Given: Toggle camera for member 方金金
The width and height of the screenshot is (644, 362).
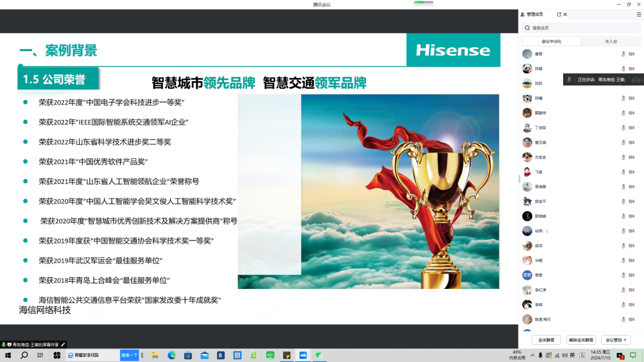Looking at the screenshot, I should [632, 157].
